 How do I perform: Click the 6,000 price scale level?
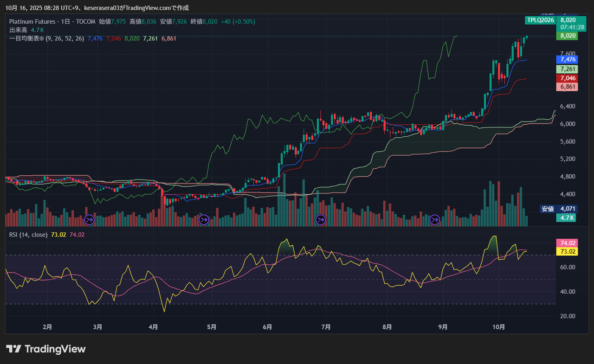coord(568,124)
